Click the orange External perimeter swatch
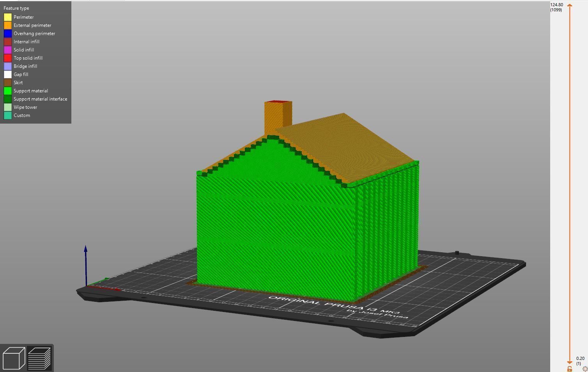The width and height of the screenshot is (588, 372). (x=8, y=25)
